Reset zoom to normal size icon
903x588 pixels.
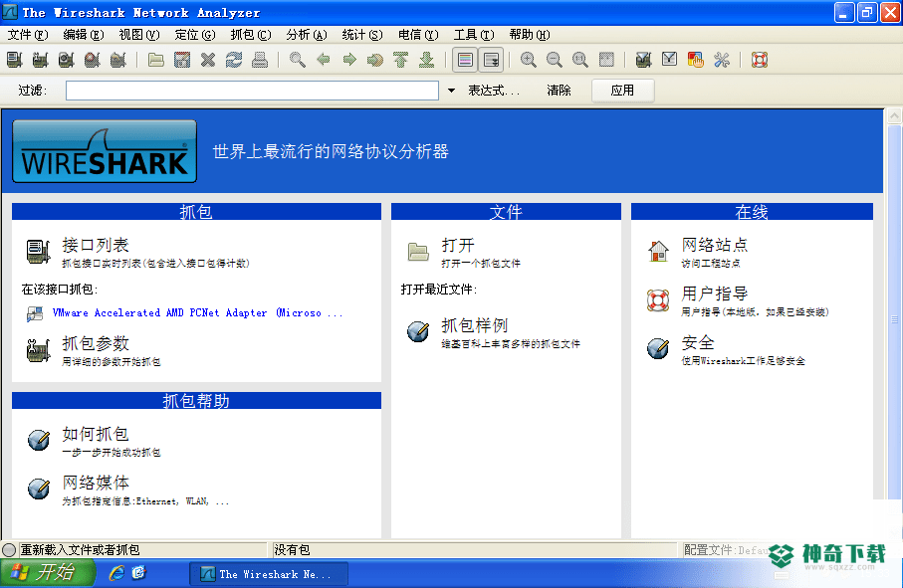pyautogui.click(x=579, y=60)
